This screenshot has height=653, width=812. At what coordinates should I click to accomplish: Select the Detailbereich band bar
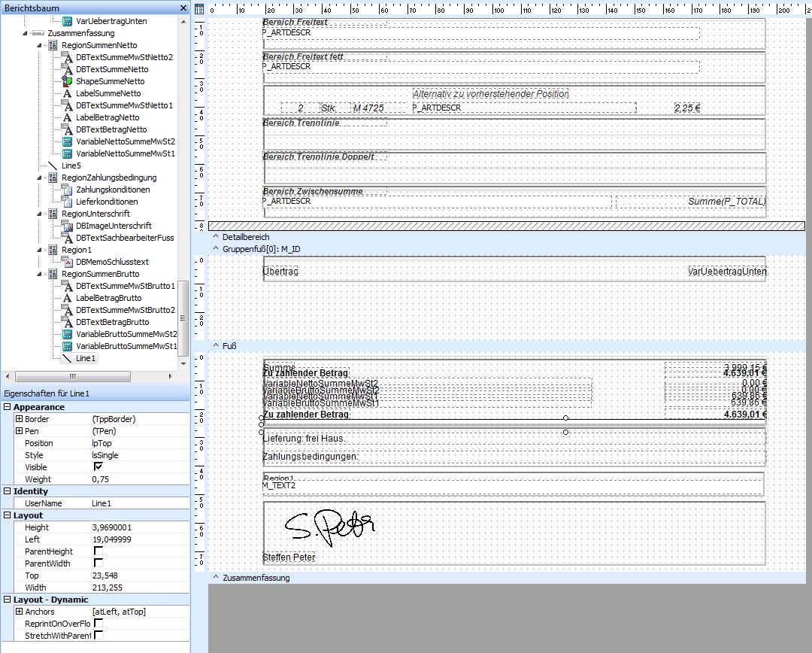[507, 237]
